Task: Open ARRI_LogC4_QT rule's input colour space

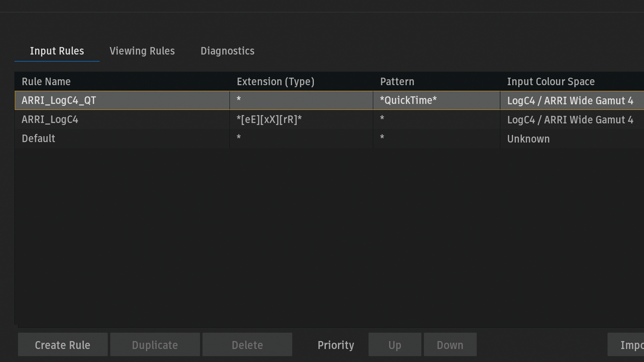Action: coord(570,101)
